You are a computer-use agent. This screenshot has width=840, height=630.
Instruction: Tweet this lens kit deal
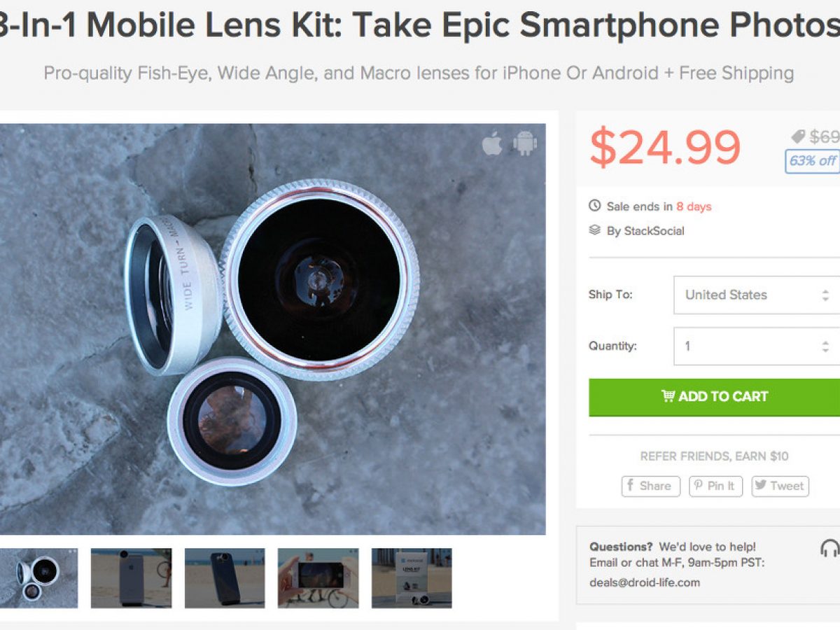(x=780, y=486)
